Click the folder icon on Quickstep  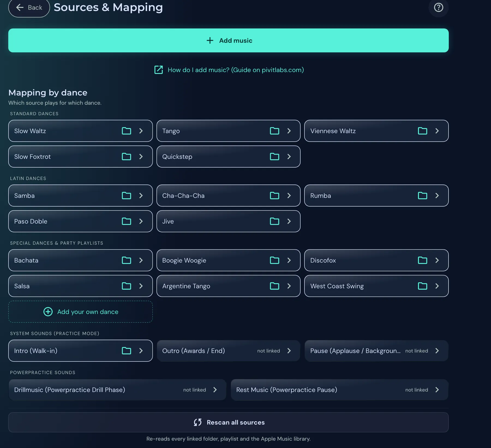(x=274, y=157)
